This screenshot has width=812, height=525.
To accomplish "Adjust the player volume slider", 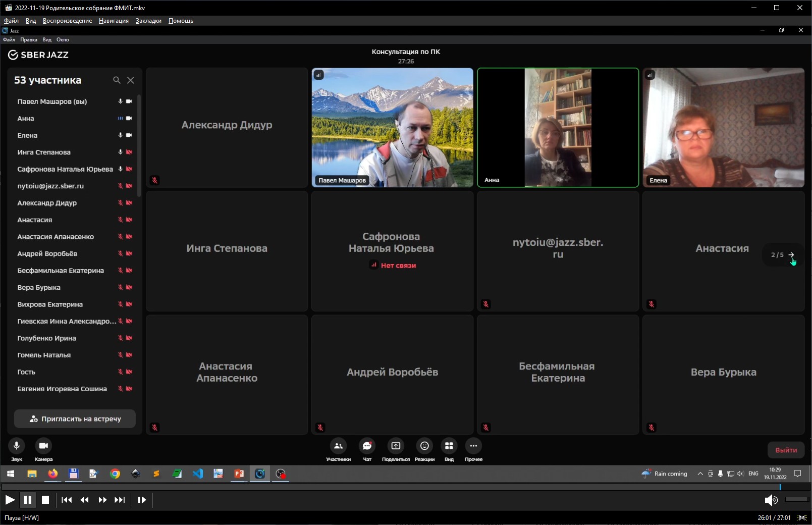I will click(x=797, y=500).
